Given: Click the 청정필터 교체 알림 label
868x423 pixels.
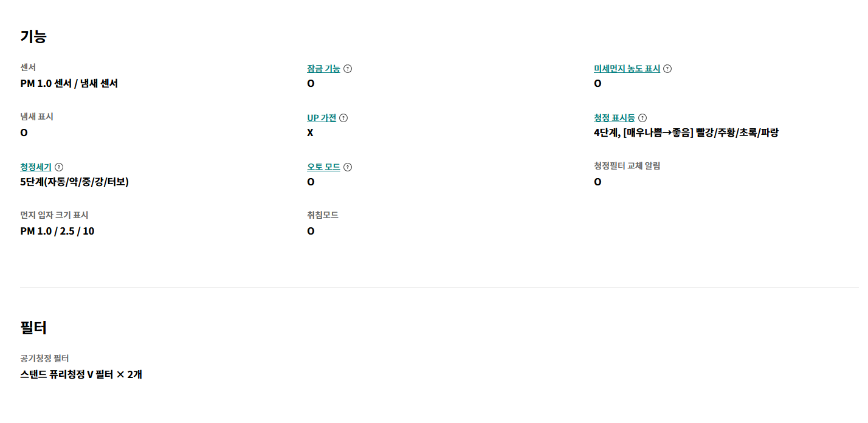Looking at the screenshot, I should [x=627, y=165].
